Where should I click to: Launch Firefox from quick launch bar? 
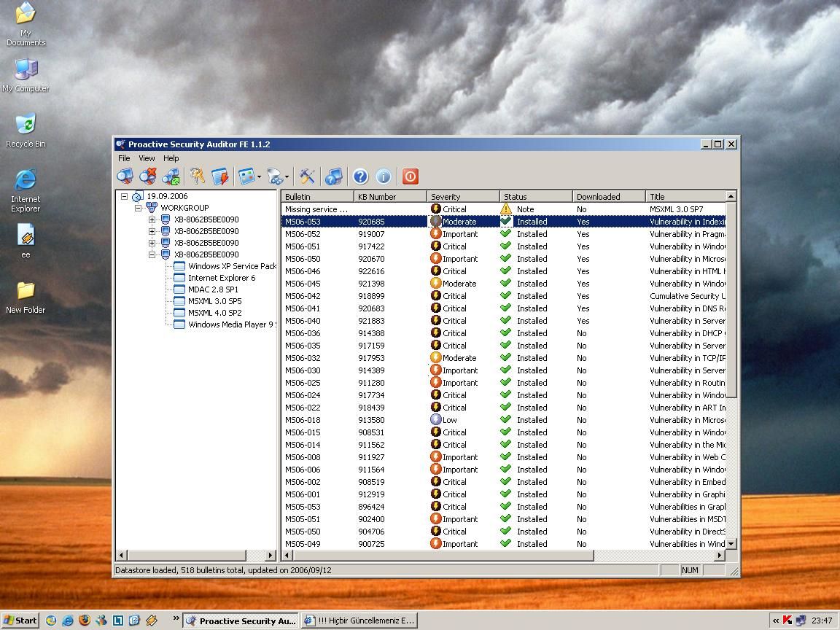tap(84, 621)
